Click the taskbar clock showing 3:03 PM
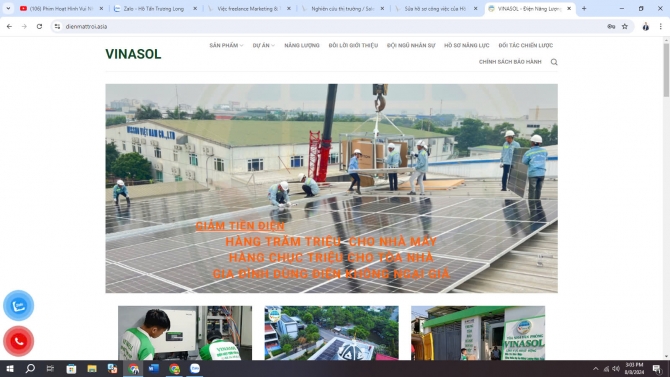The height and width of the screenshot is (377, 670). tap(634, 368)
